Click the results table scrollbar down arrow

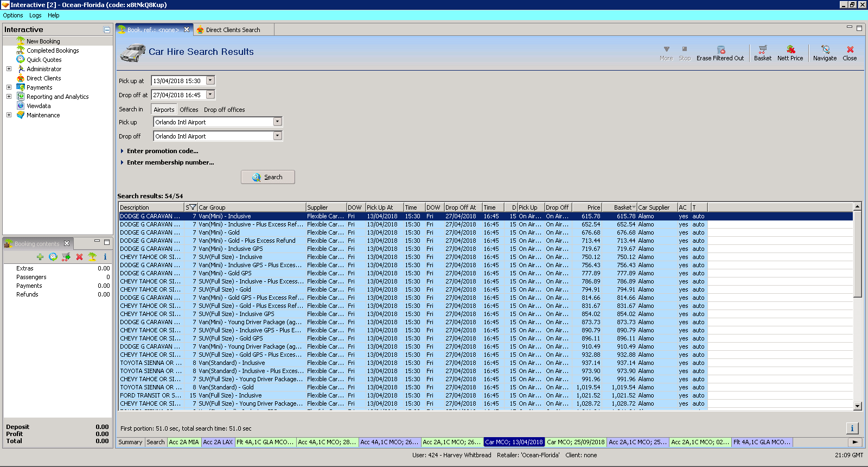click(857, 406)
